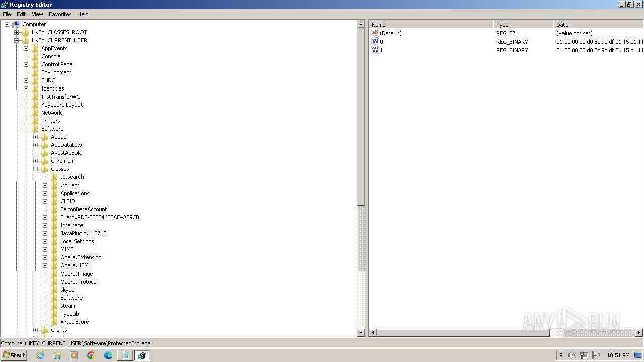Select the Identities key
The height and width of the screenshot is (362, 644).
pyautogui.click(x=53, y=88)
